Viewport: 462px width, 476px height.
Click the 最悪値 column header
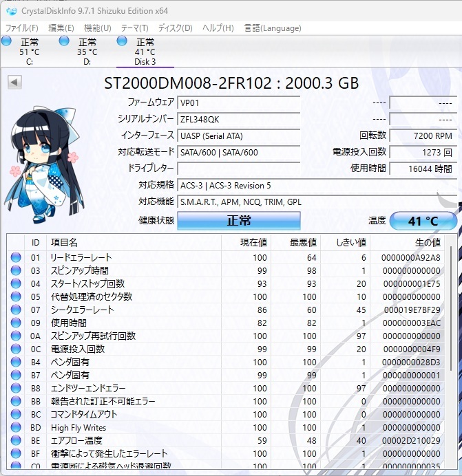pyautogui.click(x=296, y=243)
